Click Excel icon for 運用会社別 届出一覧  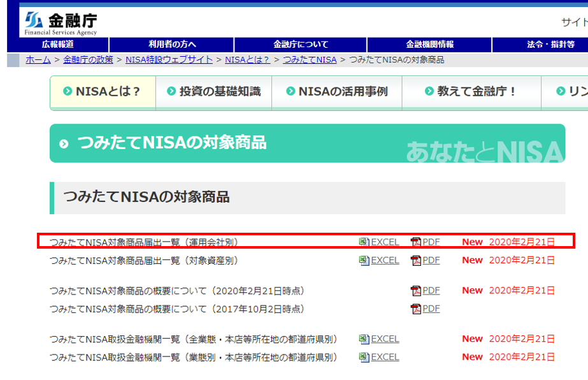tap(364, 242)
